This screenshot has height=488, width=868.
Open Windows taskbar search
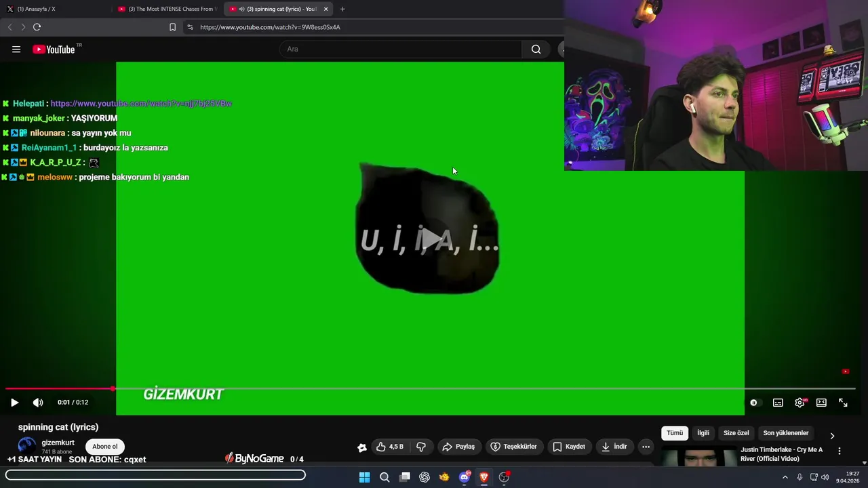pos(384,477)
